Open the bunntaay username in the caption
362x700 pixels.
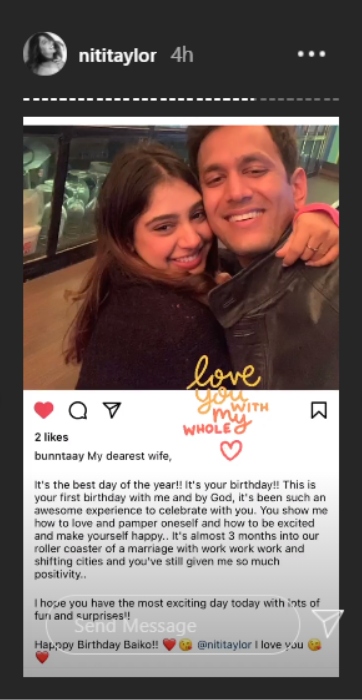click(x=59, y=457)
